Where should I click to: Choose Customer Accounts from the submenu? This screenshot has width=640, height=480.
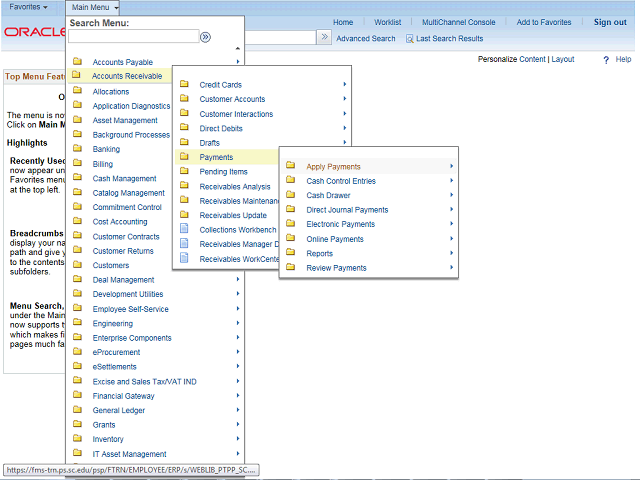[x=232, y=100]
